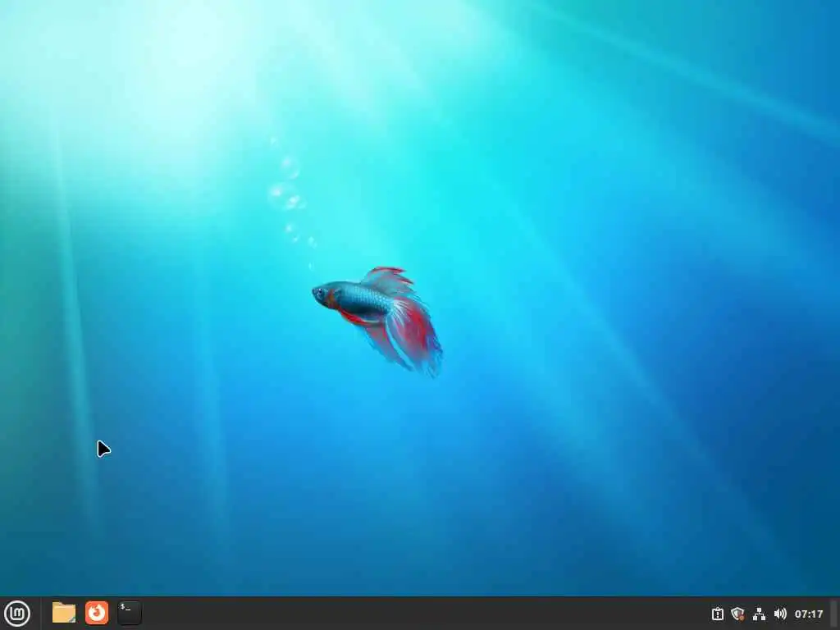840x630 pixels.
Task: Open the Linux Mint start menu
Action: pos(17,614)
